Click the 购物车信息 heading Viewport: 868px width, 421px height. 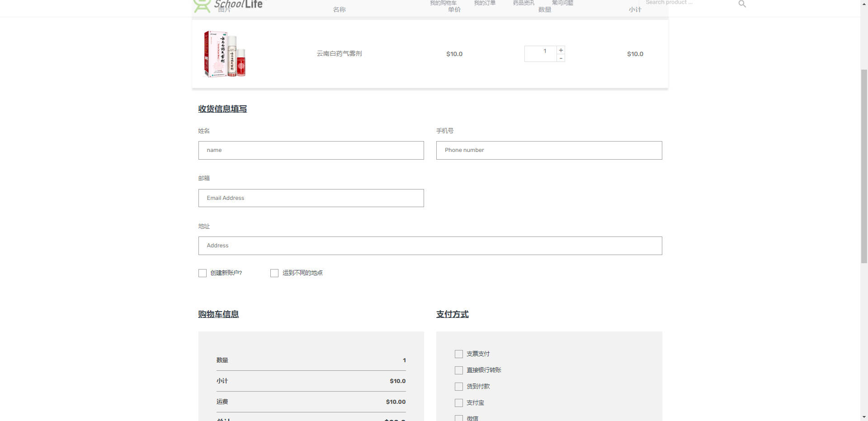point(218,314)
